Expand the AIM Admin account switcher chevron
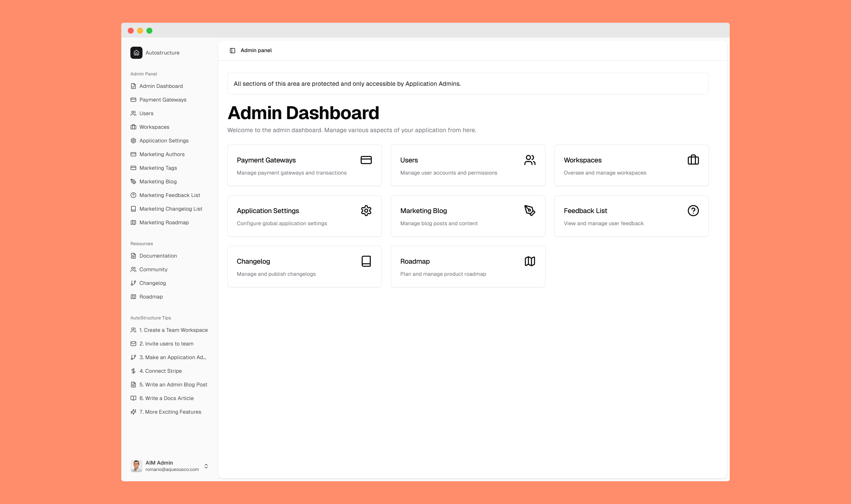Image resolution: width=851 pixels, height=504 pixels. coord(206,466)
